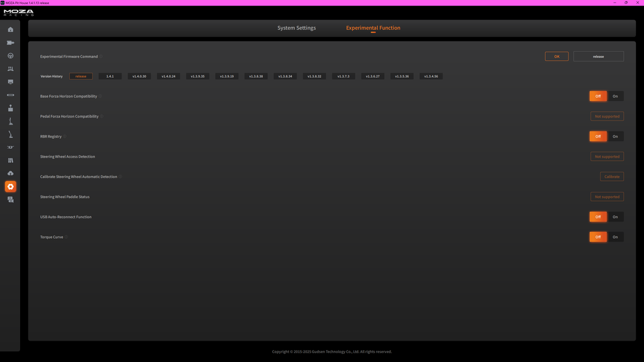Open the wheel base motor settings icon
Viewport: 644px width, 362px height.
coord(10,43)
